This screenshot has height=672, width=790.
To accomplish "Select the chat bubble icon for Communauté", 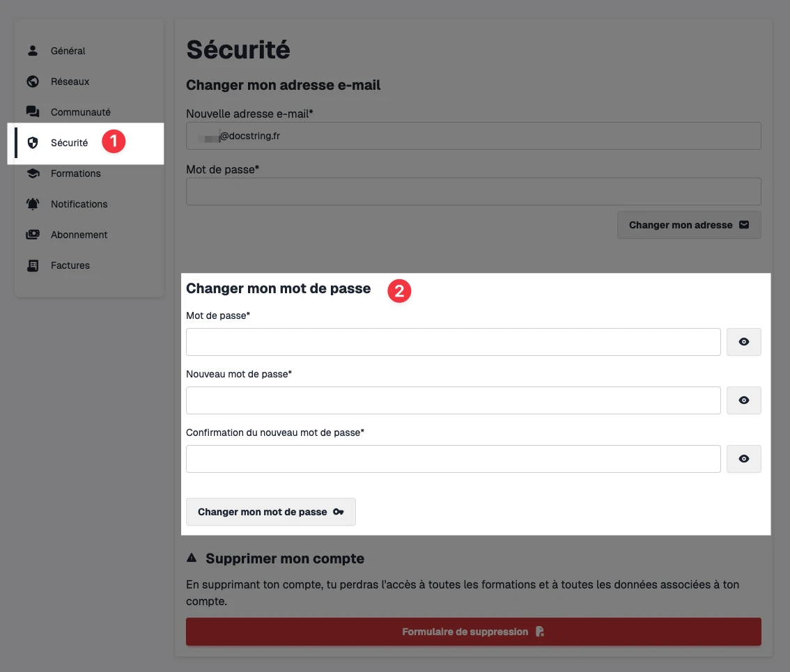I will 32,111.
